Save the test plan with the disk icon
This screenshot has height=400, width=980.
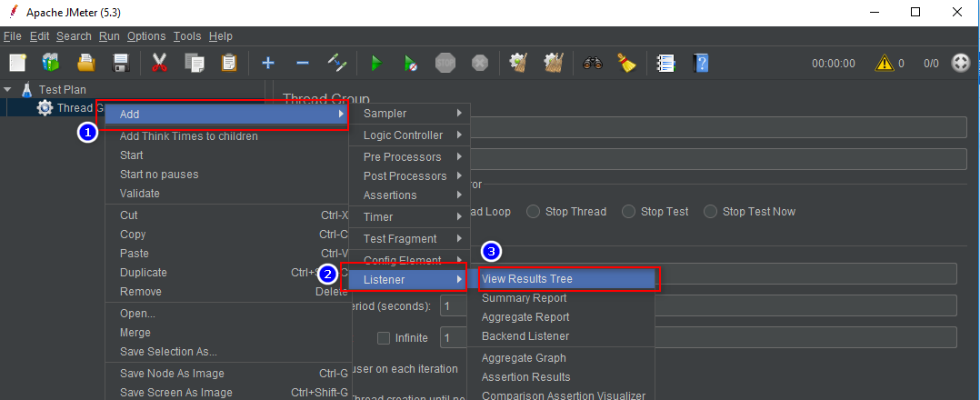pyautogui.click(x=121, y=63)
